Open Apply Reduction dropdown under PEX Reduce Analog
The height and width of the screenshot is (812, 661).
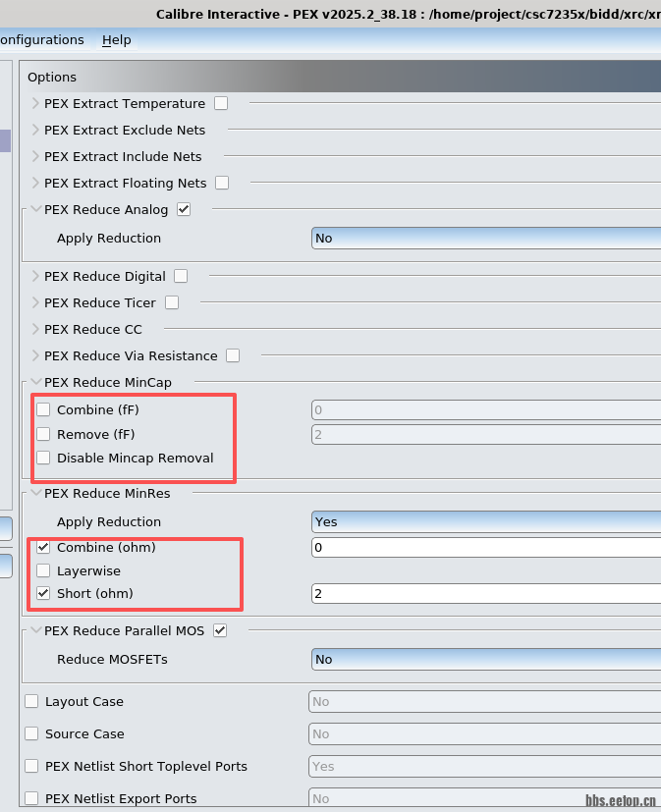[486, 238]
